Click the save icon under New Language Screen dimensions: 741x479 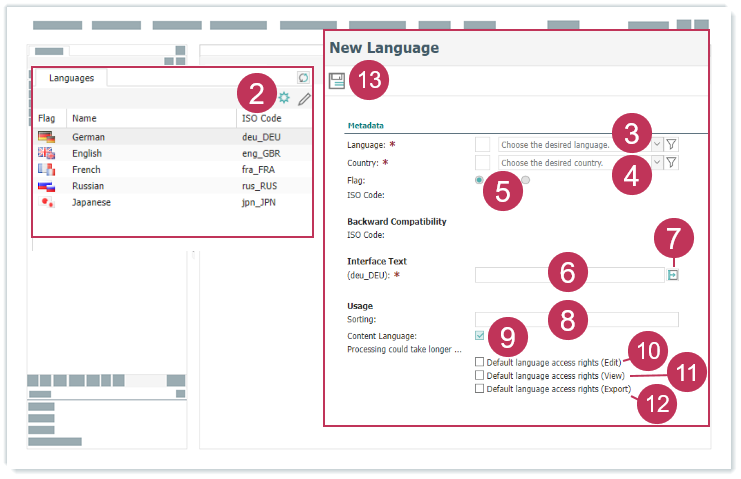(x=337, y=82)
